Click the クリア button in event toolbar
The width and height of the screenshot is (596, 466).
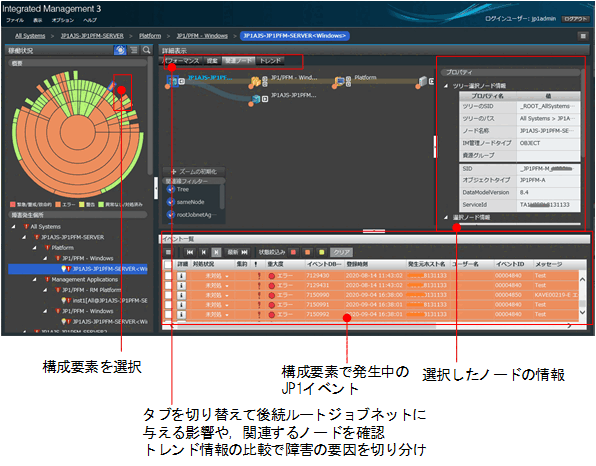coord(341,252)
